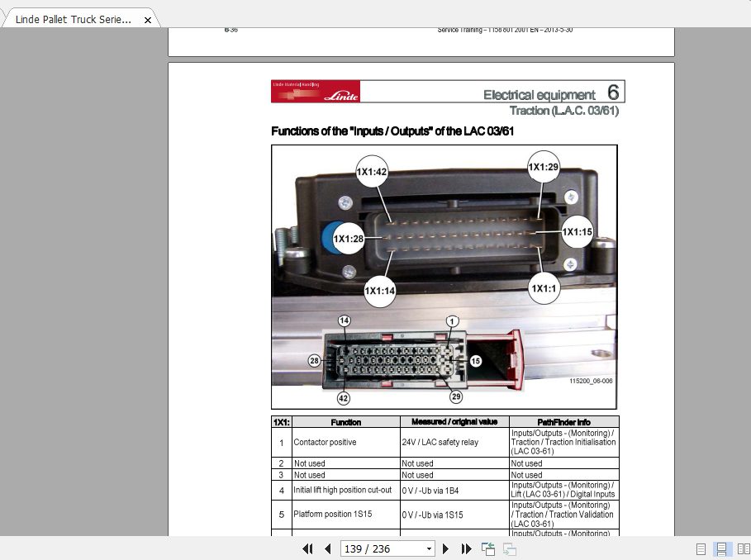
Task: Click the image reference 115200_06-006
Action: tap(591, 381)
